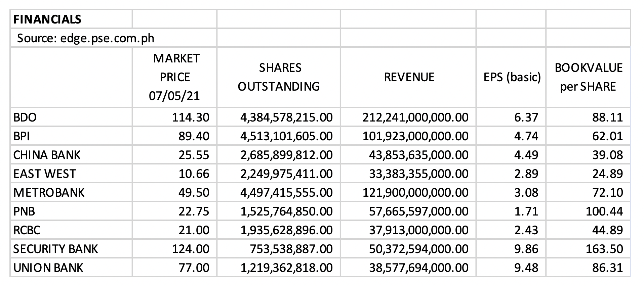Select RCBC revenue 37,913,000,000.00
644x286 pixels.
pos(408,230)
